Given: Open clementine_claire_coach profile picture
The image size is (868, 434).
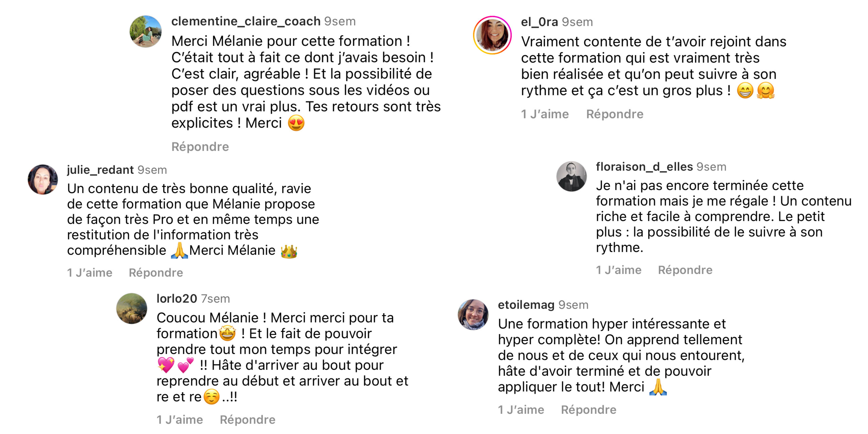Looking at the screenshot, I should (x=146, y=31).
